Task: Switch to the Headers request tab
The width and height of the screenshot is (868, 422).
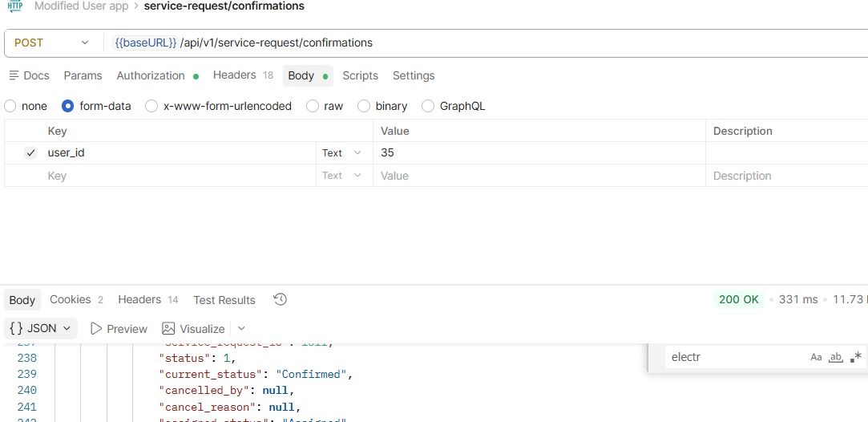Action: 243,75
